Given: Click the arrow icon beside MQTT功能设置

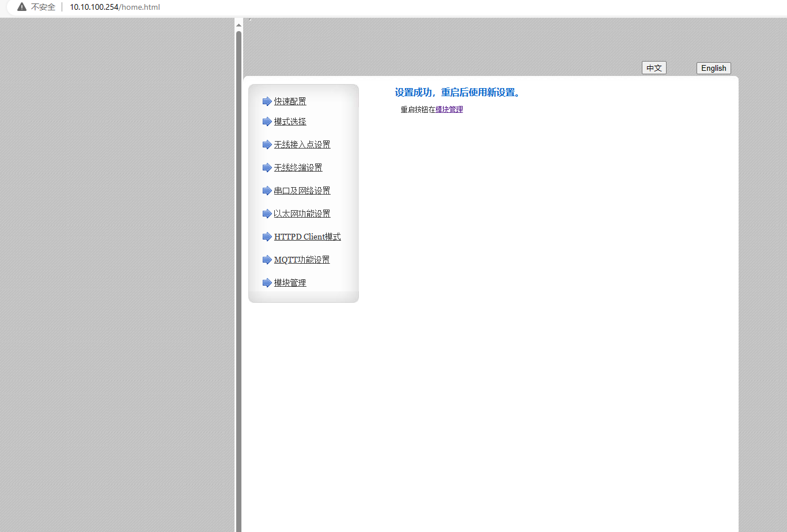Looking at the screenshot, I should (267, 260).
